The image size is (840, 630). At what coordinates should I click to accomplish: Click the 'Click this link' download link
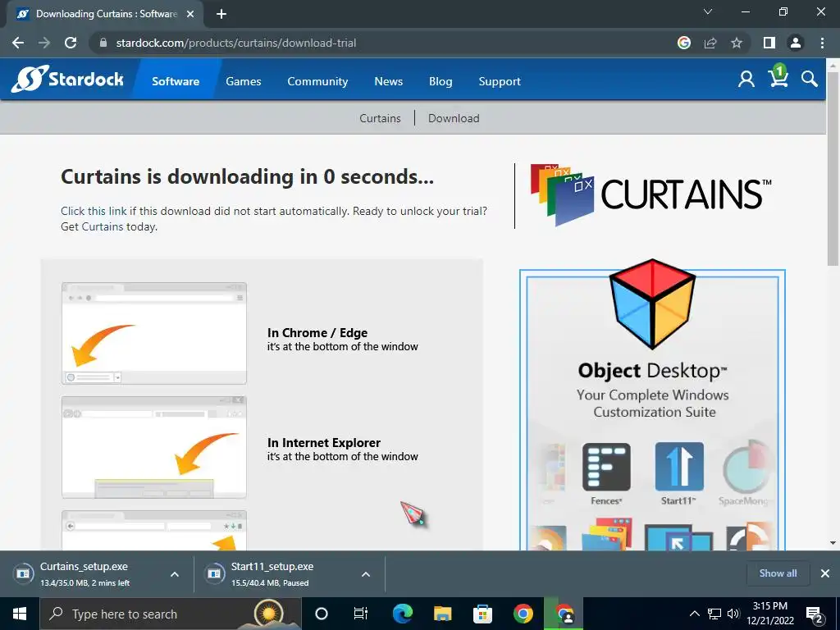[94, 211]
